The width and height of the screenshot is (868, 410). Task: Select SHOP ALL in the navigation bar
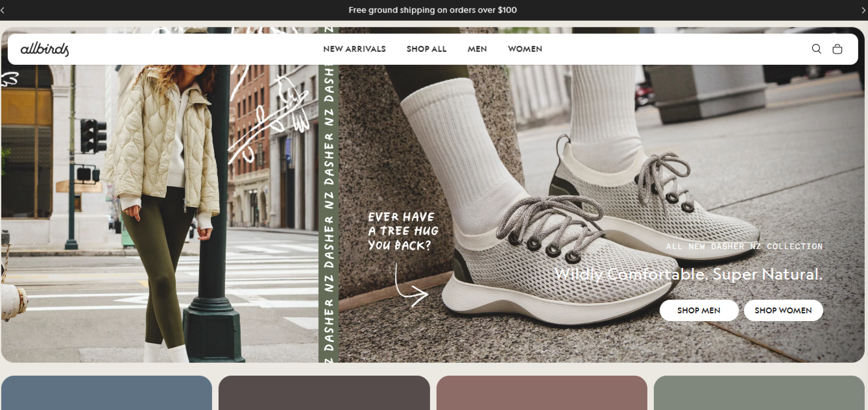tap(427, 49)
